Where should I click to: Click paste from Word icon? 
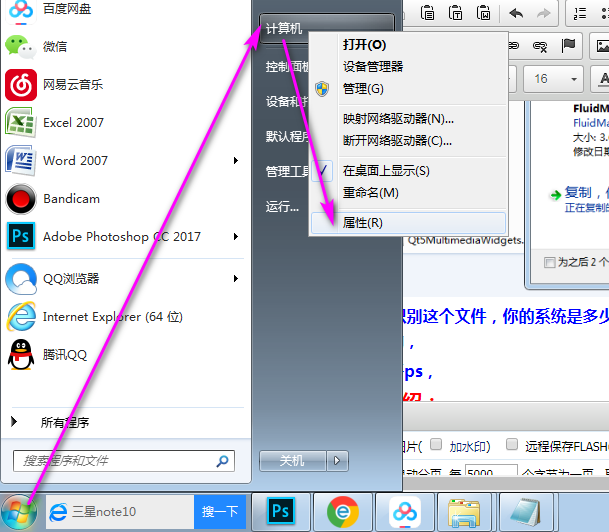click(484, 13)
